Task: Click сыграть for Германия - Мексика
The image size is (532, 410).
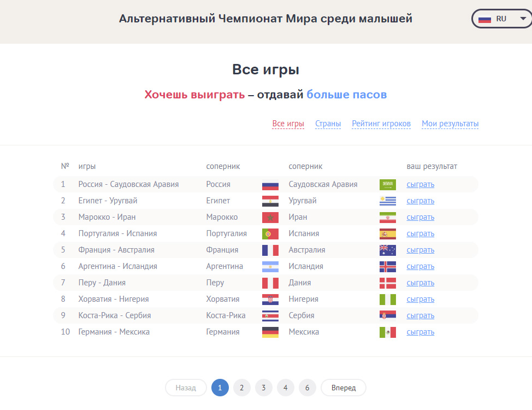Action: pyautogui.click(x=421, y=332)
